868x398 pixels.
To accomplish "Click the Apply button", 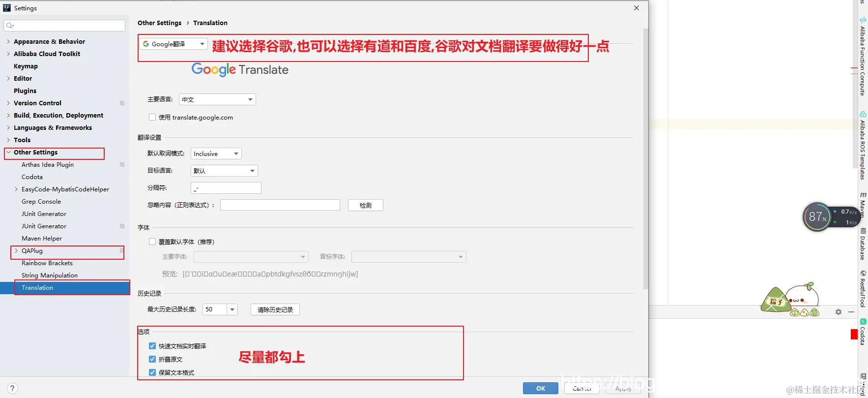I will click(x=623, y=388).
